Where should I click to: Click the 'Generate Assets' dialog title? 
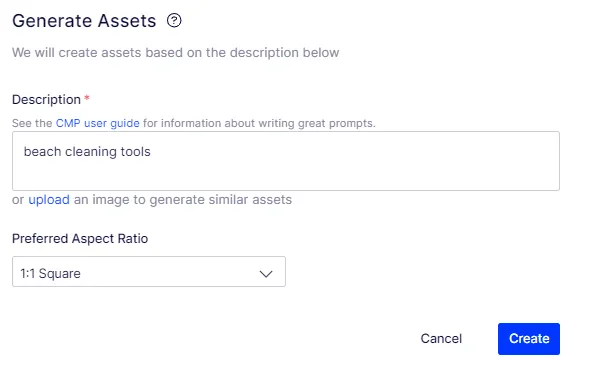point(84,21)
